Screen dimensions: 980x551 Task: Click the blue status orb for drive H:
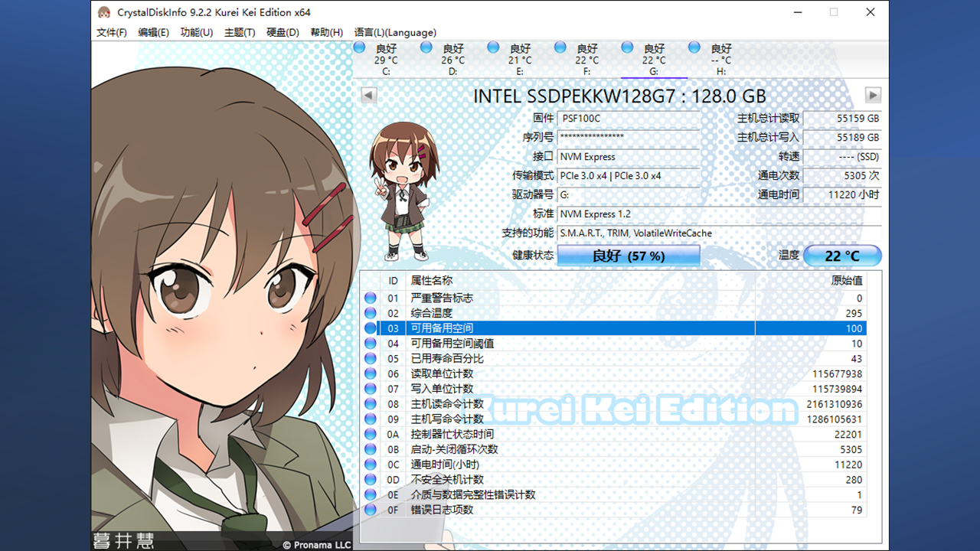pyautogui.click(x=694, y=47)
